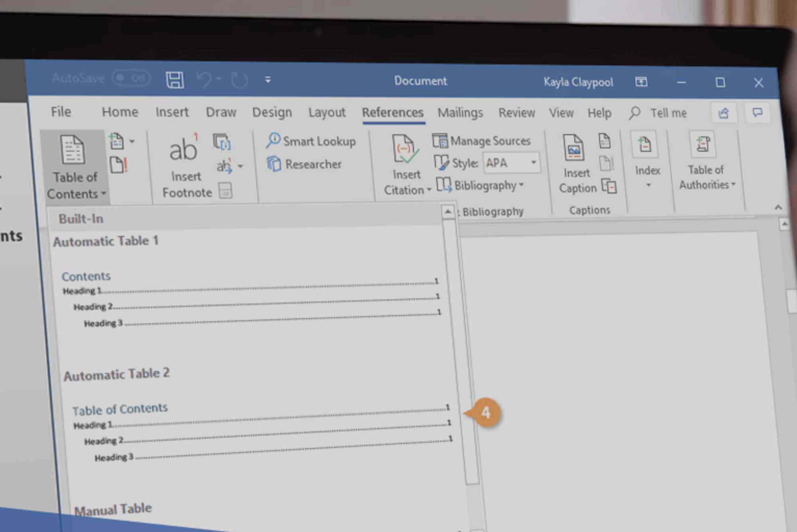
Task: Click the Insert Caption icon
Action: pos(574,148)
